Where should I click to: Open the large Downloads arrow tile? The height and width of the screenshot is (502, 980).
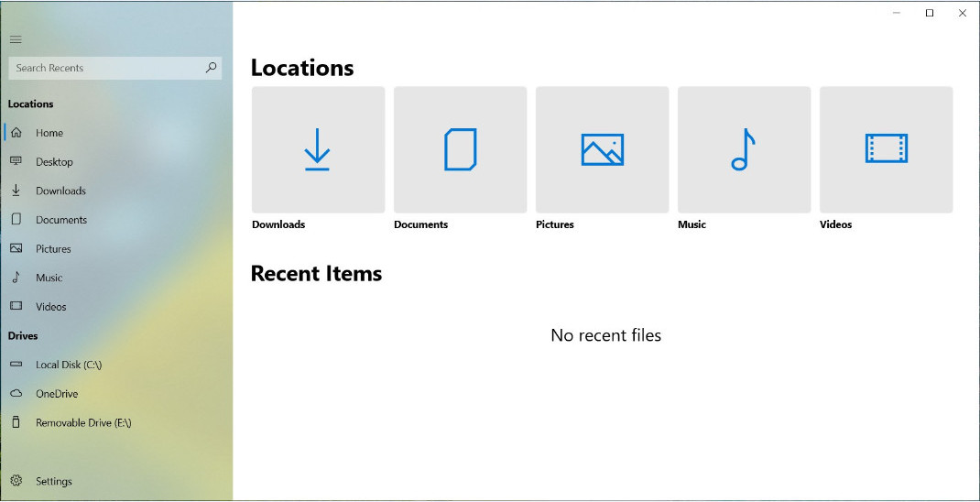[x=318, y=150]
